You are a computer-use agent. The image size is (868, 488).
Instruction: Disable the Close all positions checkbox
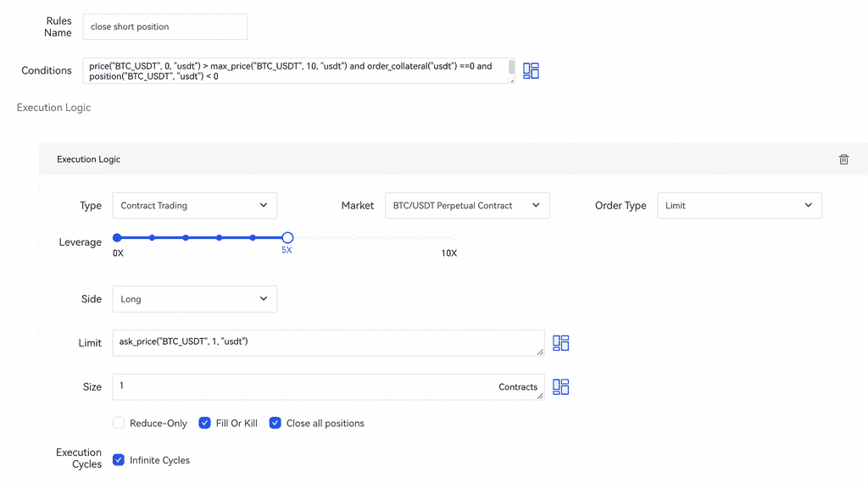(275, 423)
